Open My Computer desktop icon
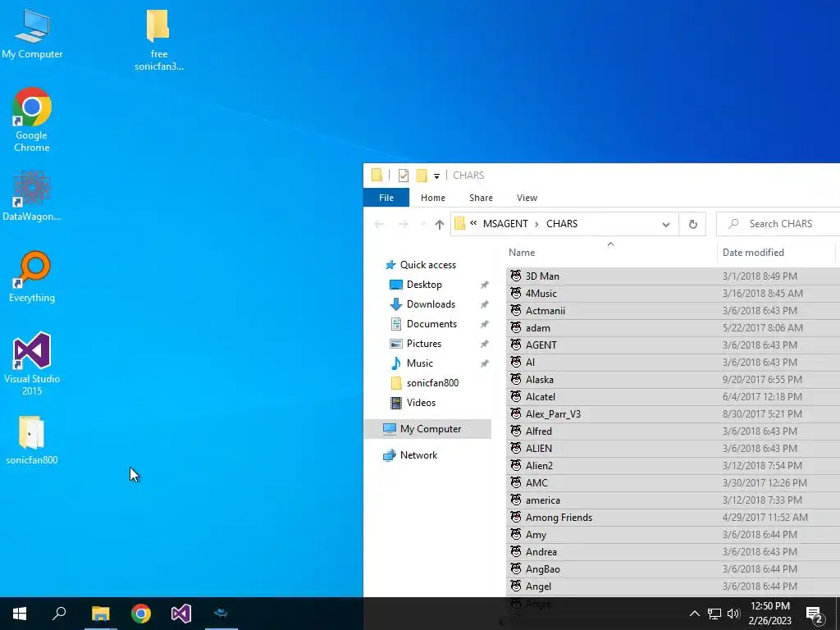Screen dimensions: 840x630 click(32, 34)
